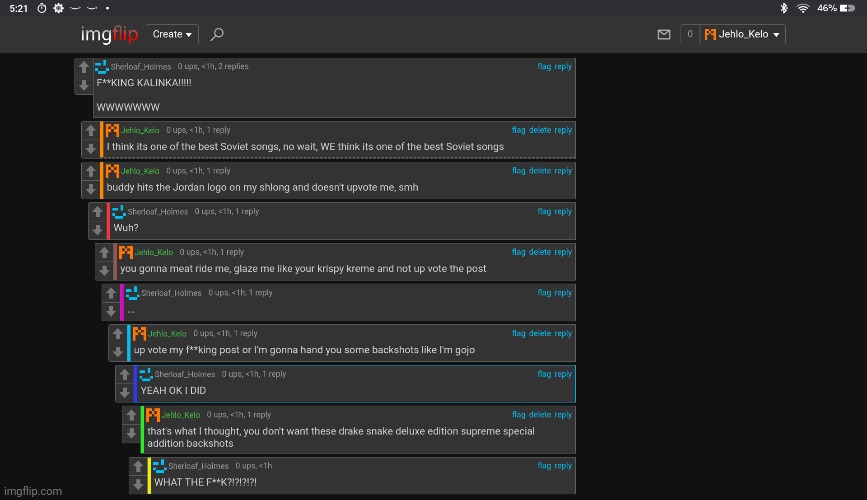The width and height of the screenshot is (867, 500).
Task: Reply to the "WHAT THE F**K" comment
Action: coord(564,466)
